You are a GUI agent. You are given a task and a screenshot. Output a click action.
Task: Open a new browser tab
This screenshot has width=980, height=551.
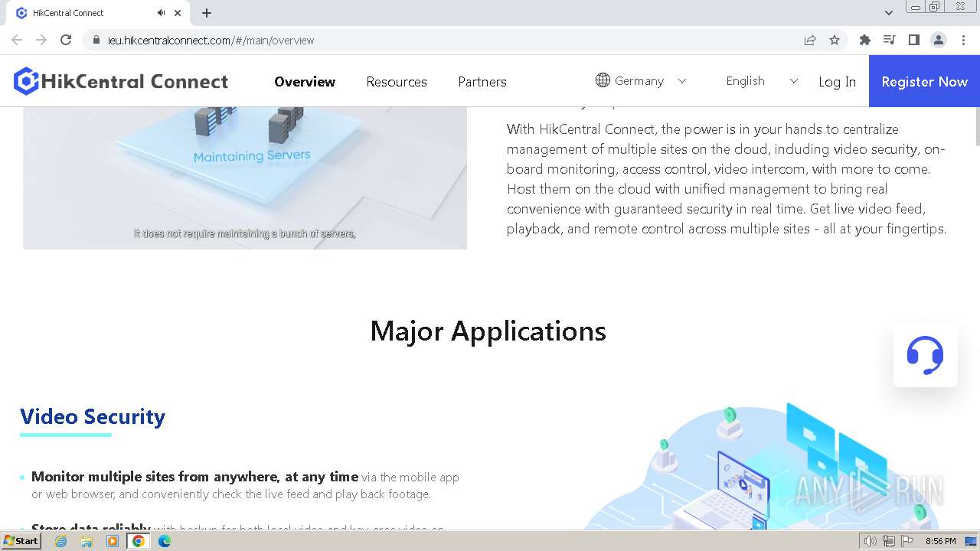[207, 13]
